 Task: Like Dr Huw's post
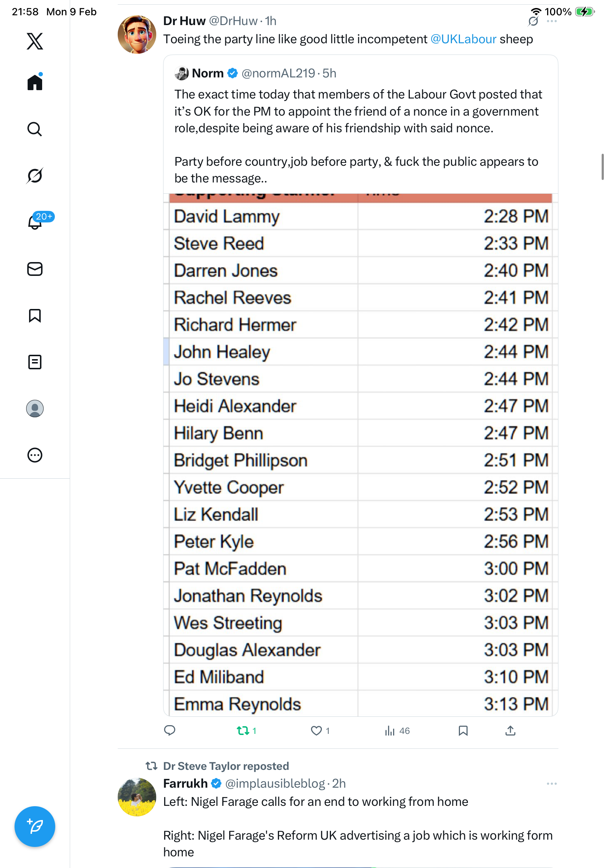[x=316, y=731]
